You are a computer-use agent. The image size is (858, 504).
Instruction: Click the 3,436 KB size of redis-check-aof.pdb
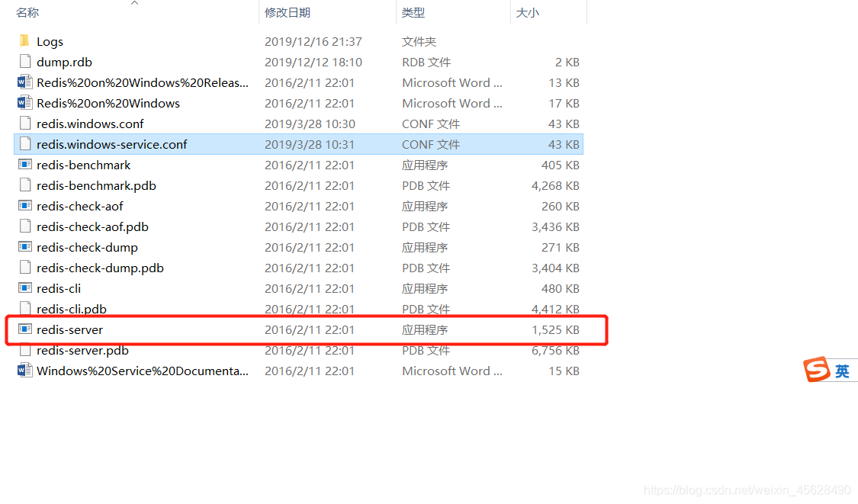coord(555,226)
